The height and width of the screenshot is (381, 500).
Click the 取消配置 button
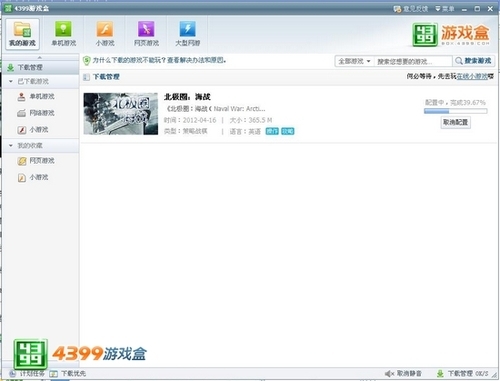[456, 122]
